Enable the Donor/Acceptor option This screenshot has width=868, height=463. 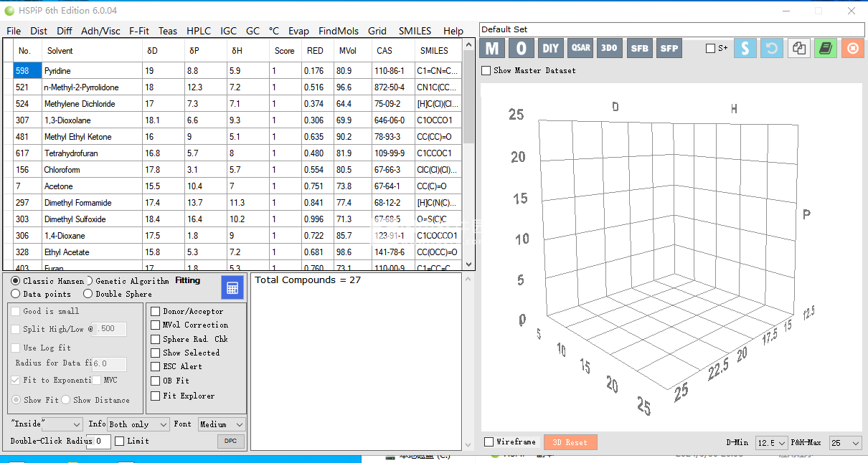[x=155, y=311]
